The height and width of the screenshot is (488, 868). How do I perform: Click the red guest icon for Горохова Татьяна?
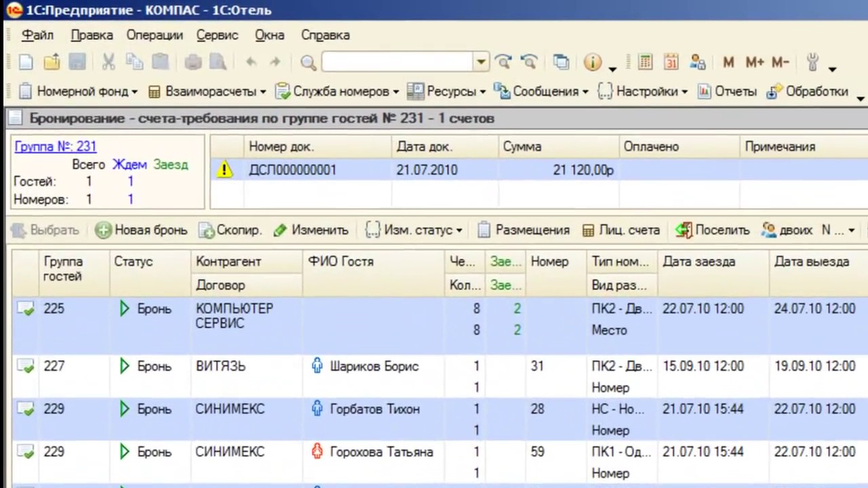pyautogui.click(x=317, y=451)
